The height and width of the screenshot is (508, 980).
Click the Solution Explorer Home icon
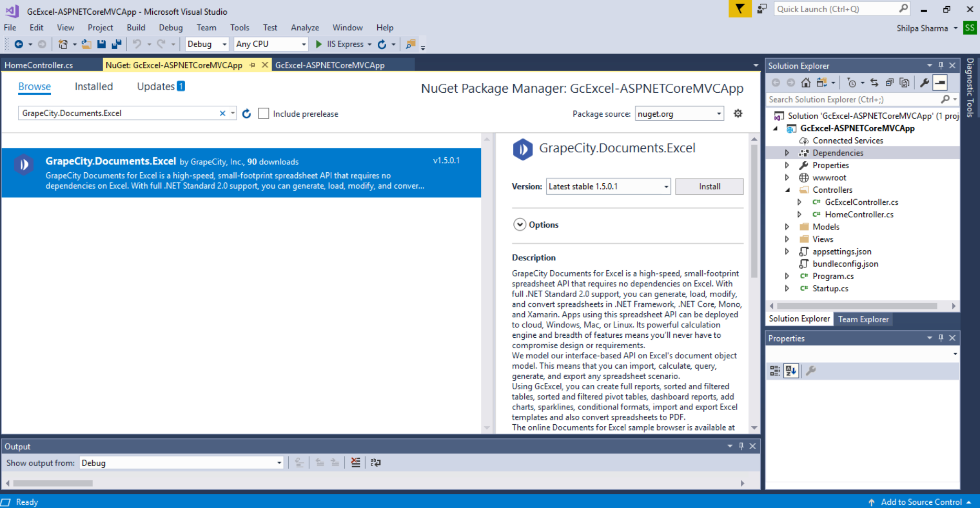806,83
